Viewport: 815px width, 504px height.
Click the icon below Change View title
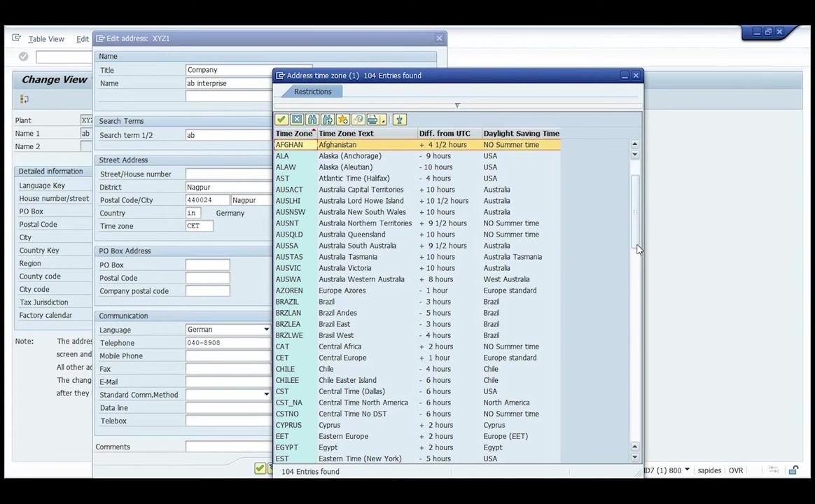pos(24,99)
